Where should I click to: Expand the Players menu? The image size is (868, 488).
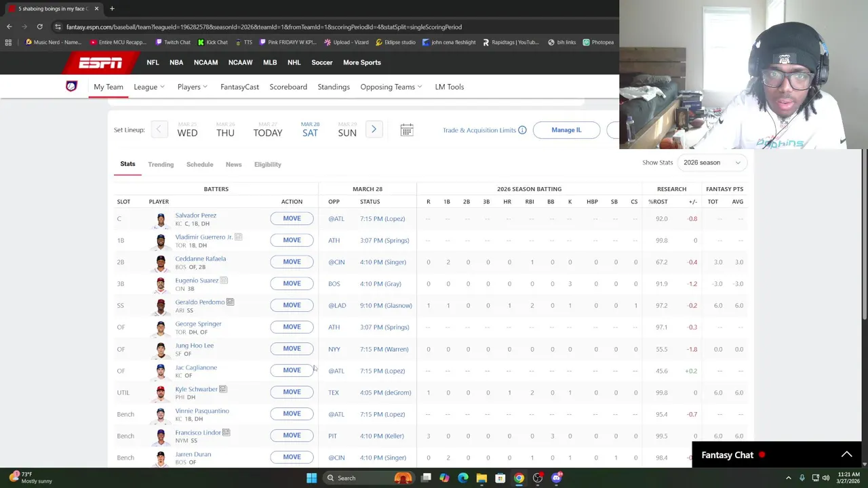tap(193, 87)
